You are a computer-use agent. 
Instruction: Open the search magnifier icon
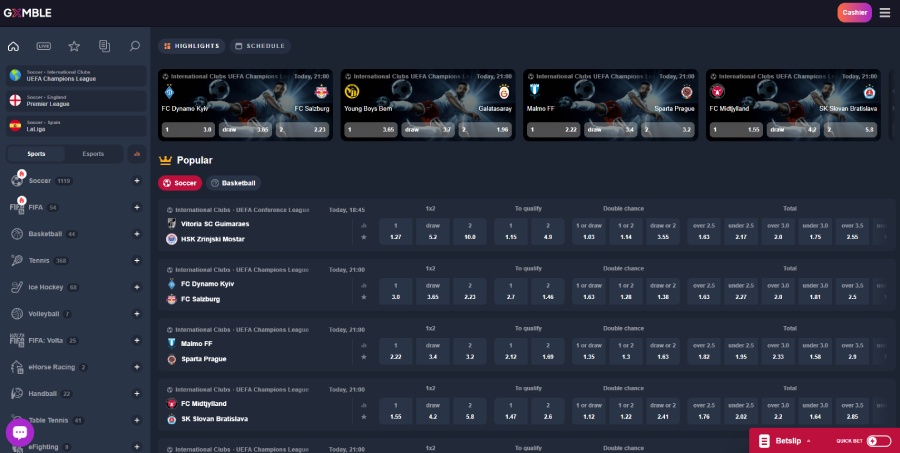point(135,47)
